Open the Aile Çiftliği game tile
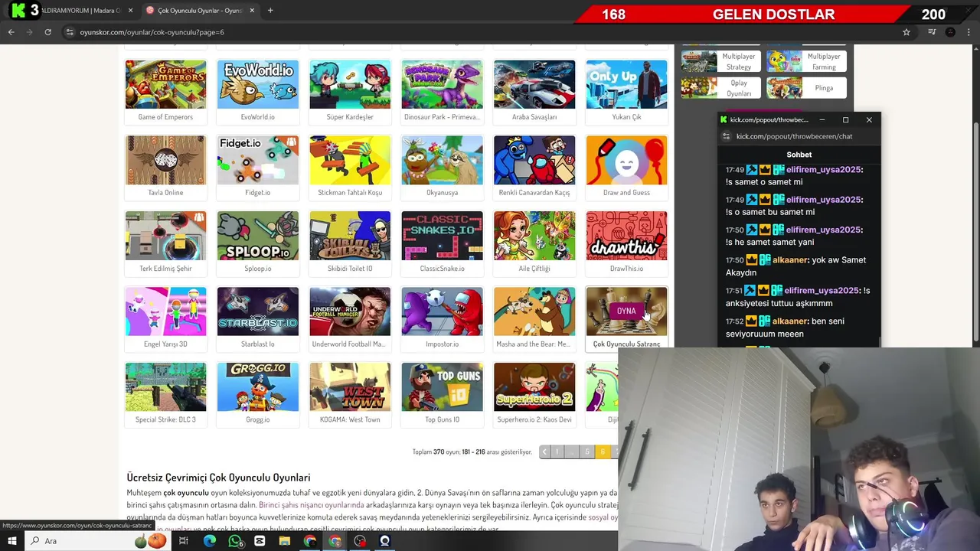Screen dimensions: 980x551 534,236
